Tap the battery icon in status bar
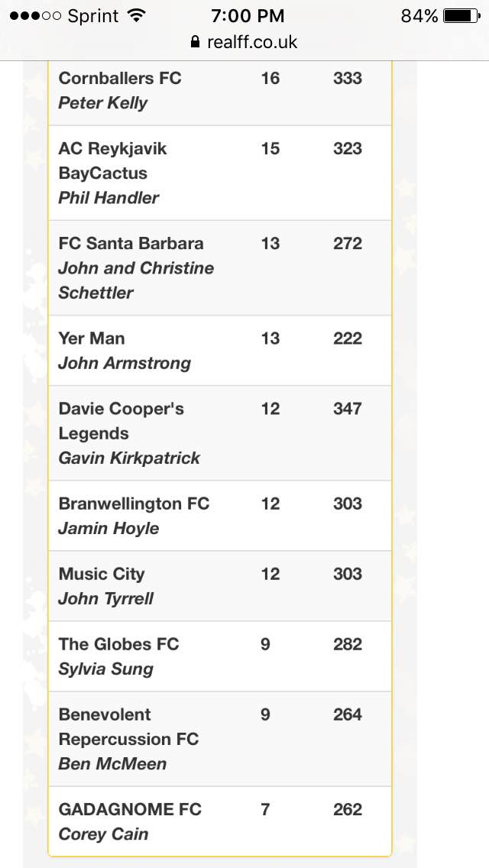489x868 pixels. point(461,15)
